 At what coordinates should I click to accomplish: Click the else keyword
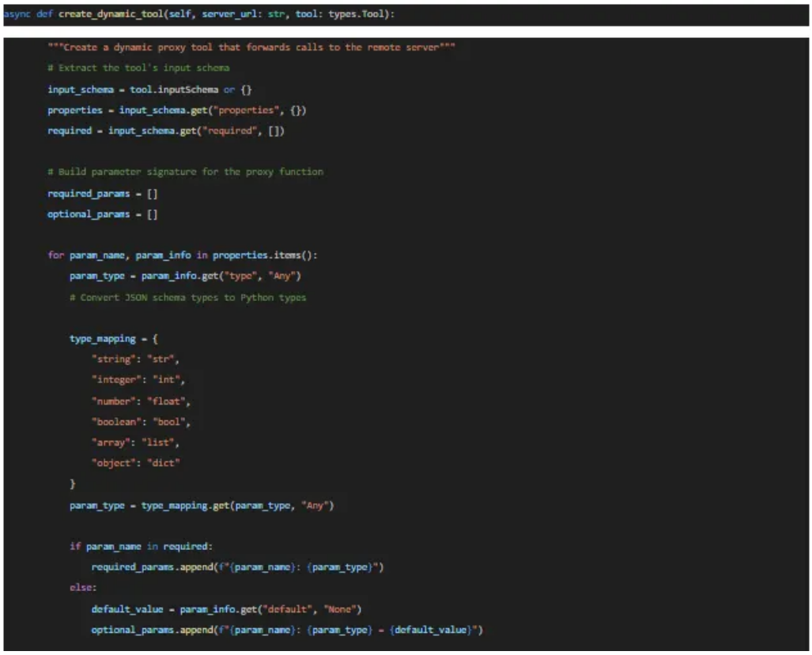click(x=80, y=588)
